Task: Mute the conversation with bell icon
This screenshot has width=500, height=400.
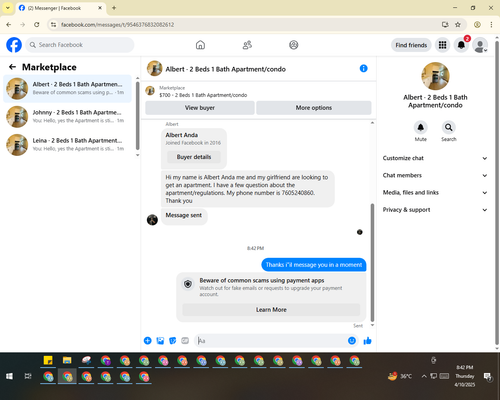Action: pos(421,127)
